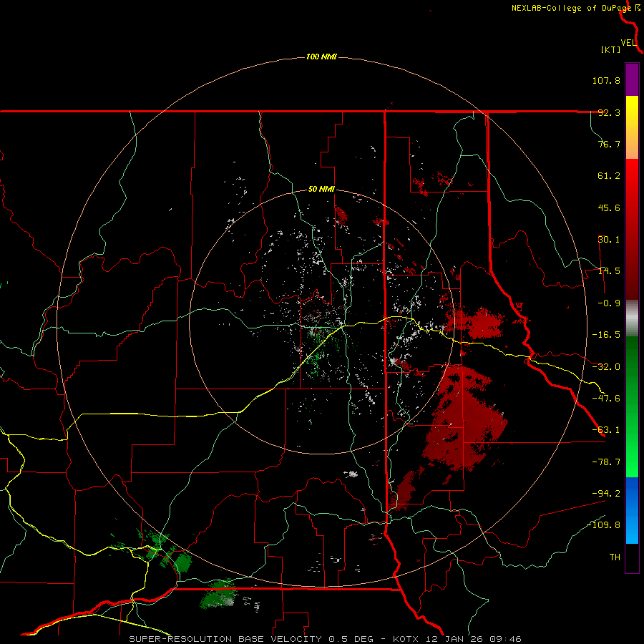Image resolution: width=644 pixels, height=644 pixels.
Task: Click the 12 JAN 26 date text
Action: [453, 639]
